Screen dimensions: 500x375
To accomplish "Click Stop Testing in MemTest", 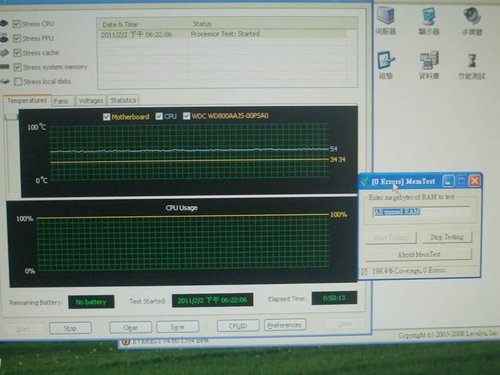I will (x=447, y=237).
